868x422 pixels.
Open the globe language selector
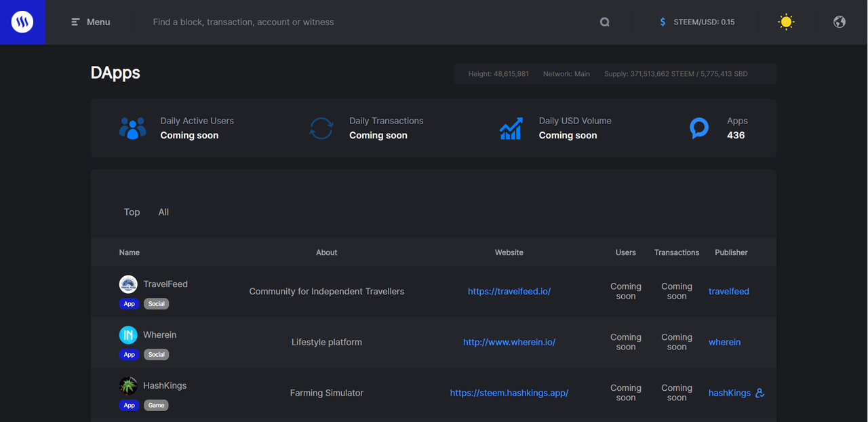[840, 22]
